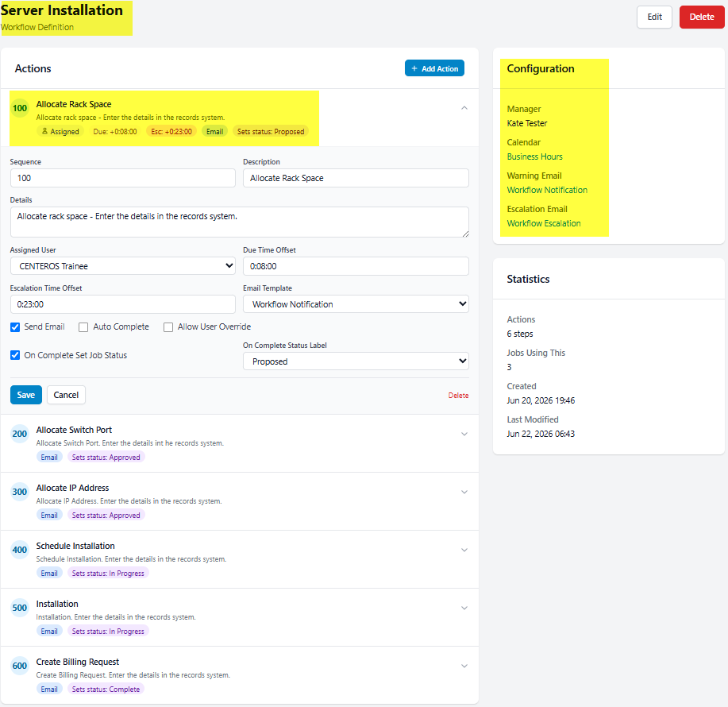Click the 400 sequence badge
Image resolution: width=728 pixels, height=707 pixels.
point(20,550)
